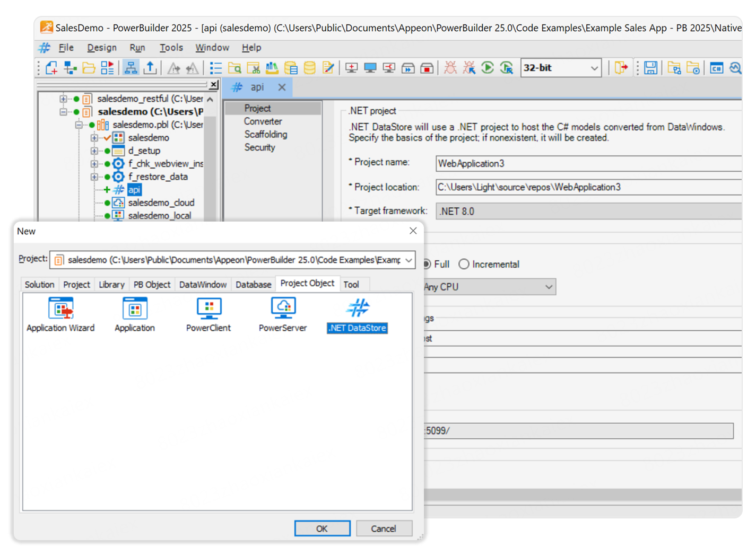Click the Save toolbar icon

[x=650, y=68]
